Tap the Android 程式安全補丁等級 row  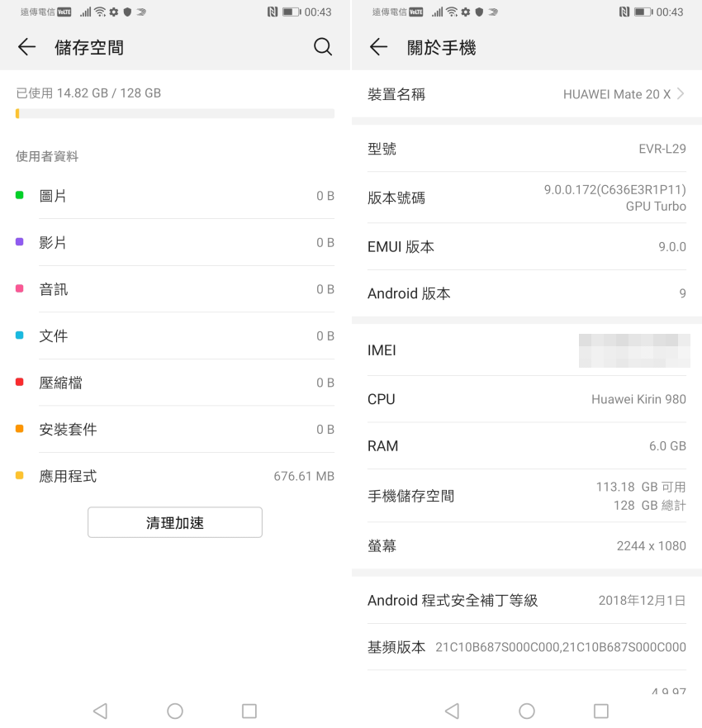(527, 600)
